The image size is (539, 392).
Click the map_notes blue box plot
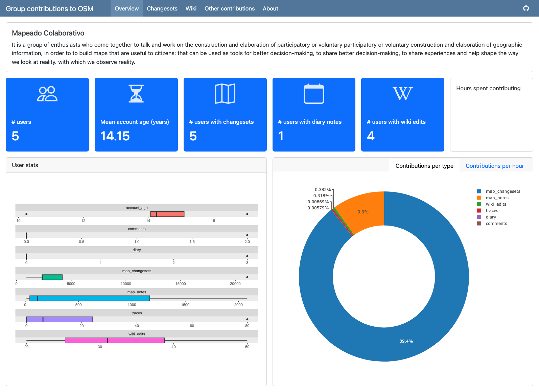(90, 298)
